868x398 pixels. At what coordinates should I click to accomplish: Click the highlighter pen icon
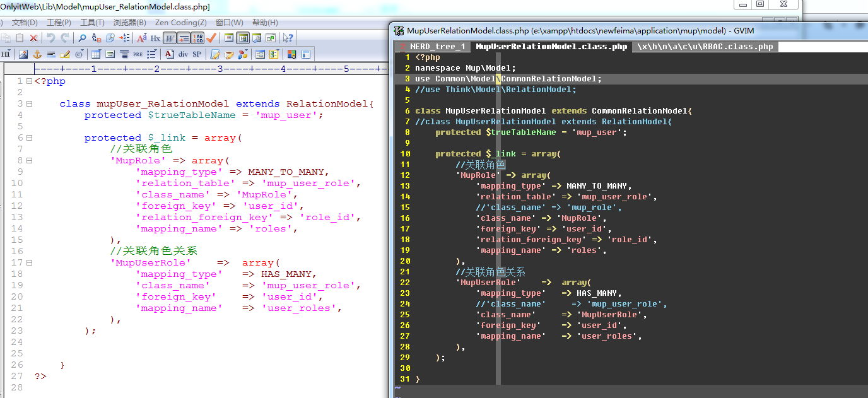coord(65,54)
